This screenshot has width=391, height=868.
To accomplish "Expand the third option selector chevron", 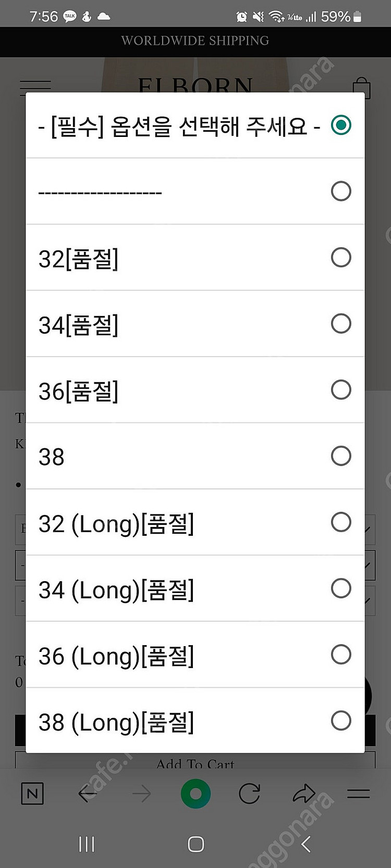I will point(368,600).
